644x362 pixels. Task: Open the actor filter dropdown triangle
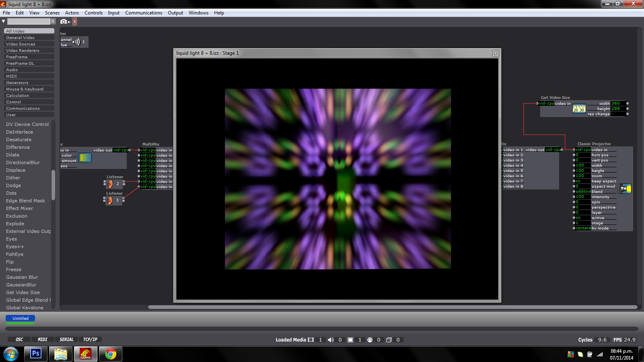click(4, 21)
